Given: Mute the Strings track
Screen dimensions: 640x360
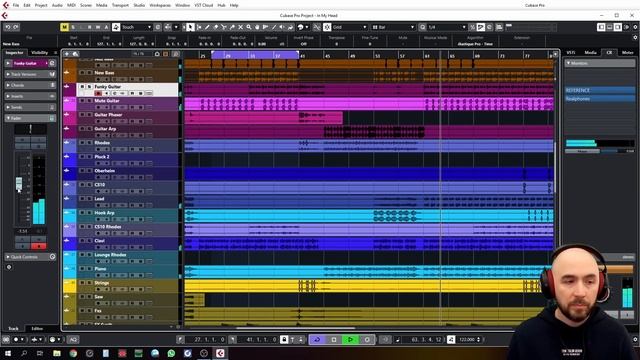Looking at the screenshot, I should (x=82, y=282).
